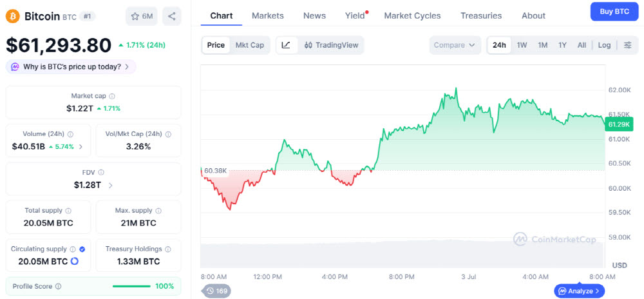Show info for Market cap
Viewport: 644px width, 299px height.
click(x=112, y=96)
